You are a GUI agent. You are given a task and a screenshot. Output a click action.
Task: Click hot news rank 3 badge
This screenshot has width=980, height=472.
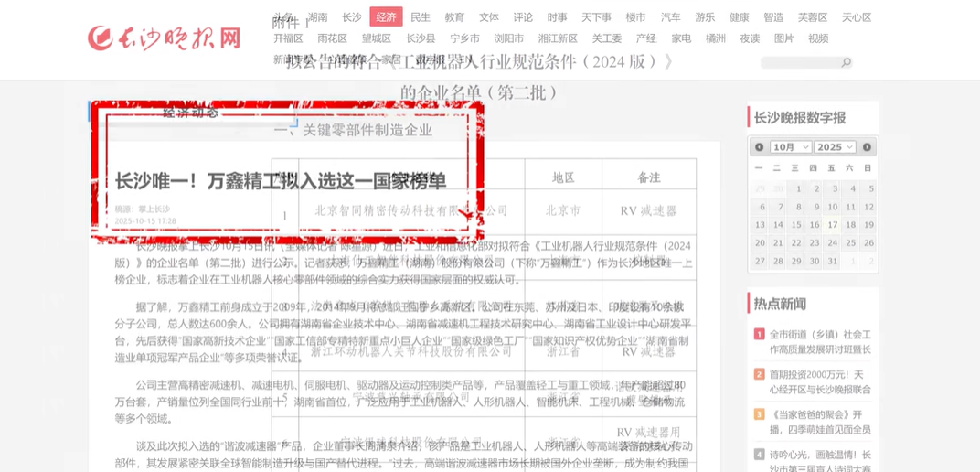759,414
